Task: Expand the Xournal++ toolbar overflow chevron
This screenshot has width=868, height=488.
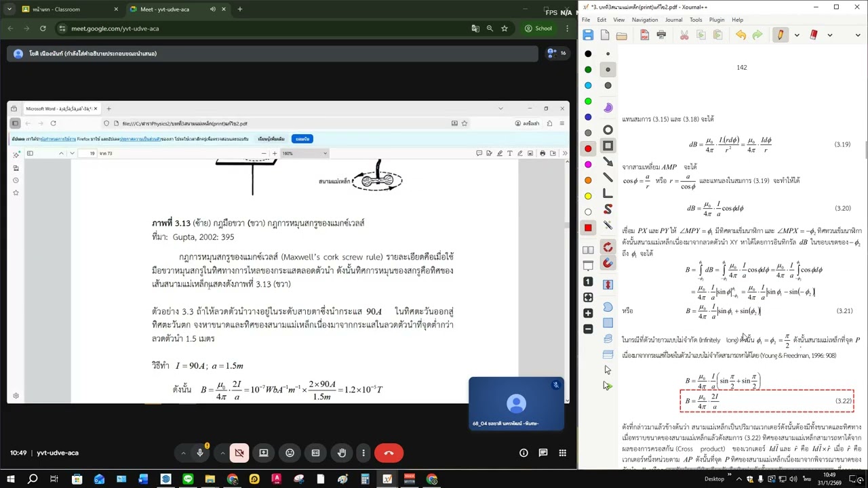Action: tap(858, 35)
